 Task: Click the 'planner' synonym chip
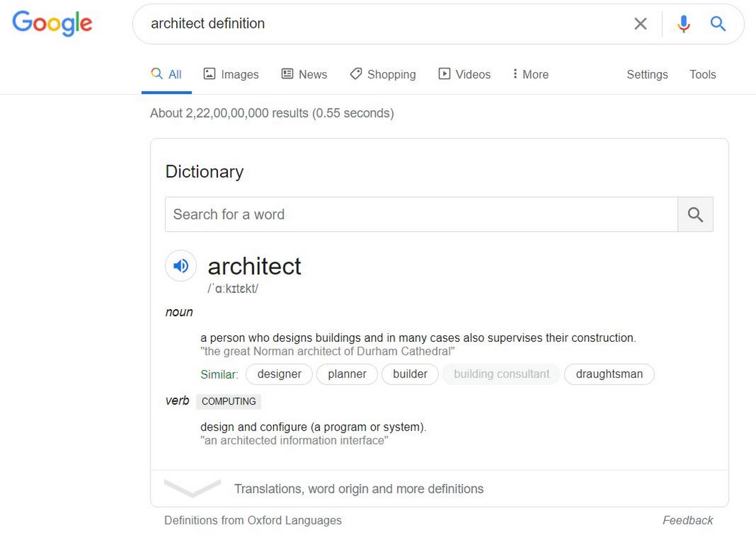pos(347,374)
